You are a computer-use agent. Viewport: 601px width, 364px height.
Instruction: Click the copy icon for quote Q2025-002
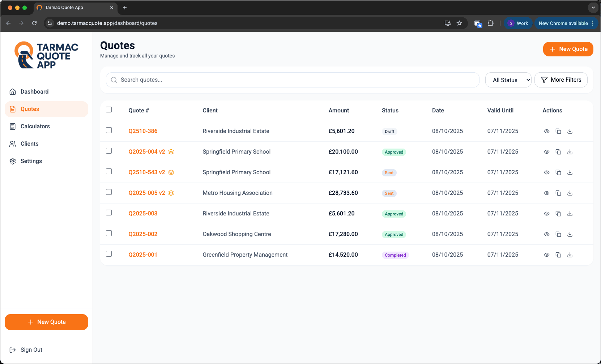[x=558, y=234]
